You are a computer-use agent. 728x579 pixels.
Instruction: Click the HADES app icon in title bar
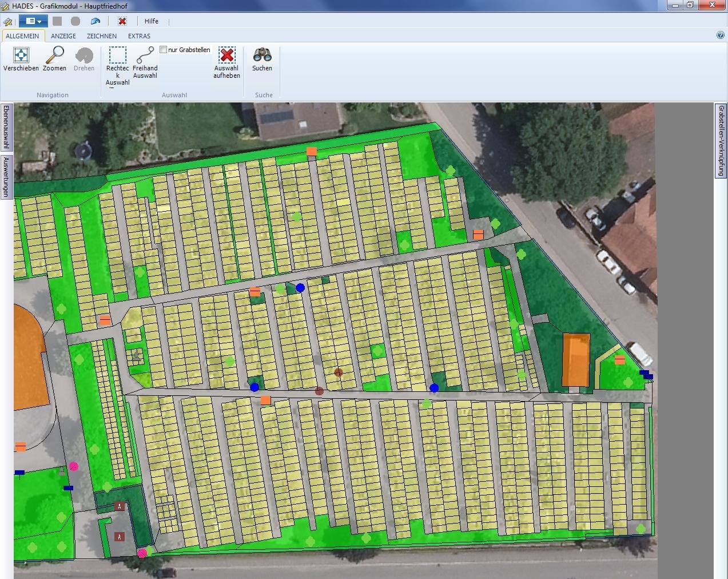pos(6,6)
